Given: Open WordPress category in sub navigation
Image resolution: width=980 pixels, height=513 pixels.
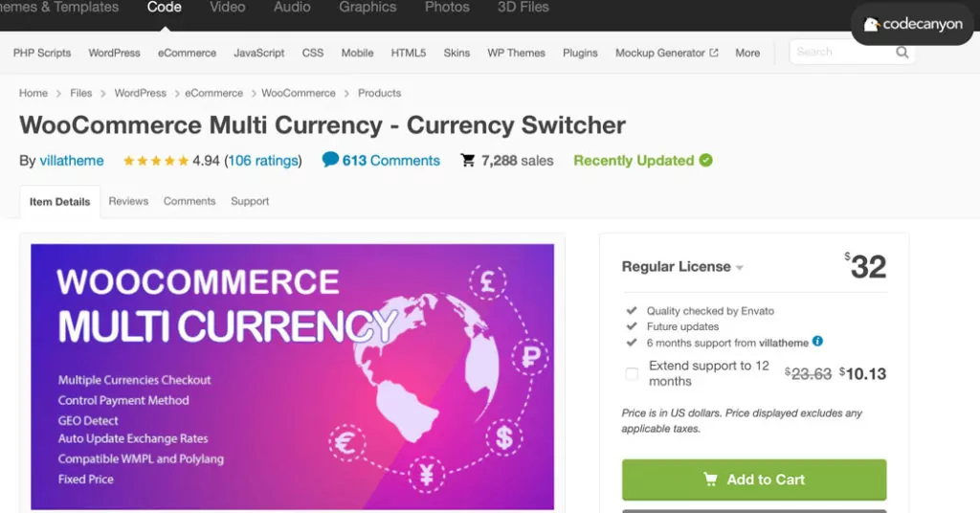Looking at the screenshot, I should coord(115,53).
